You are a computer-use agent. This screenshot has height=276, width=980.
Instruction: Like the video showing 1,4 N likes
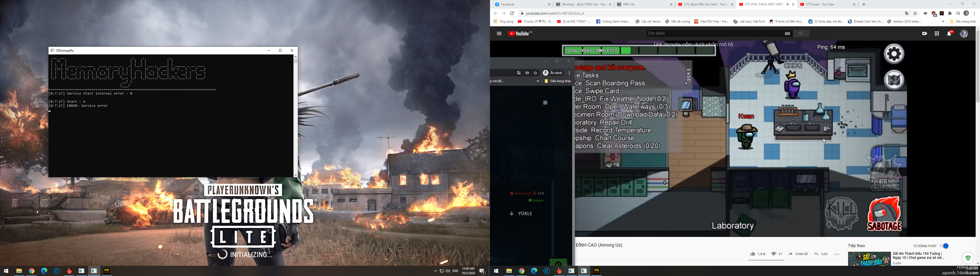pos(757,254)
